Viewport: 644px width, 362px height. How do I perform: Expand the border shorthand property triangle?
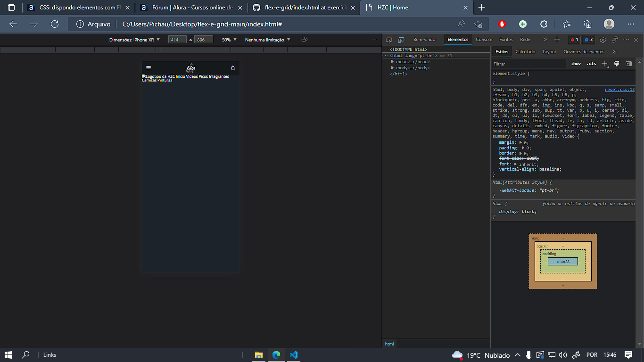[520, 153]
